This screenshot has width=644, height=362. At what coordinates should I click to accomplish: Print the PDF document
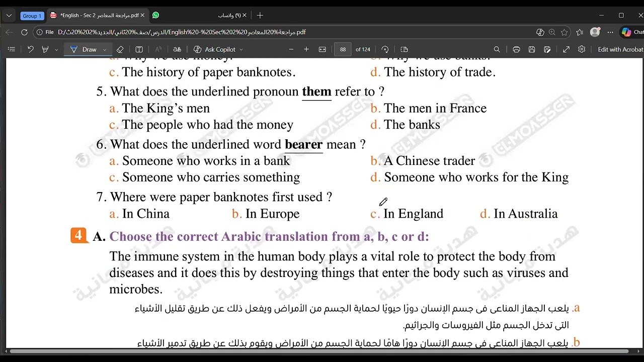(516, 49)
